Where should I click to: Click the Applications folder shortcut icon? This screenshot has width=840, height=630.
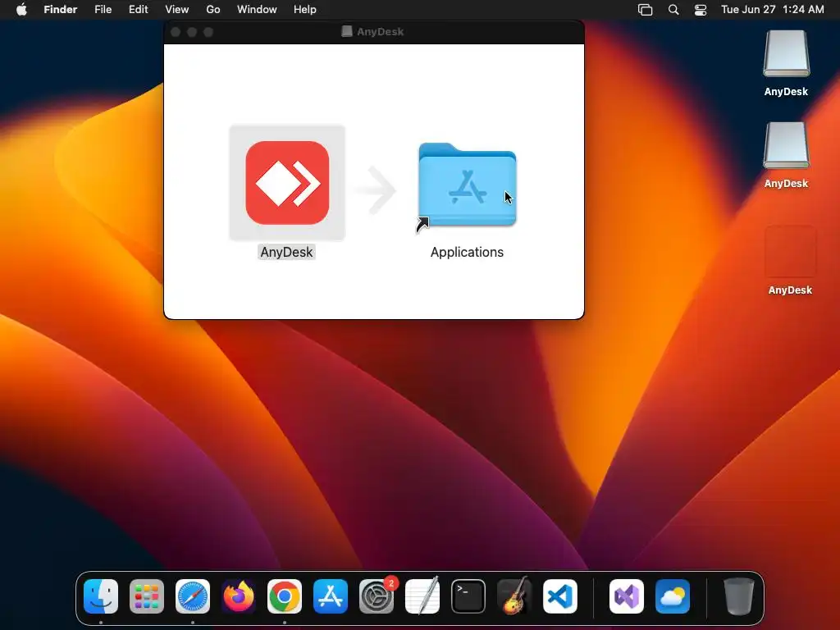point(467,185)
